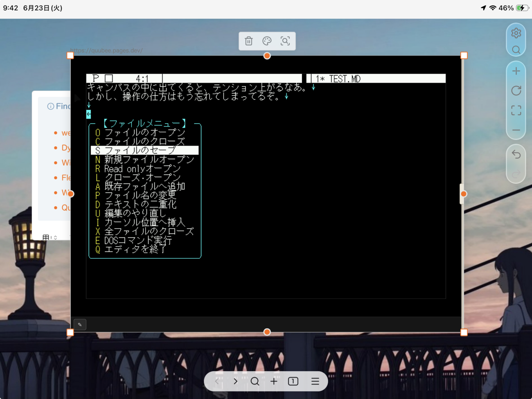
Task: Click the location arrow in status bar
Action: click(483, 8)
